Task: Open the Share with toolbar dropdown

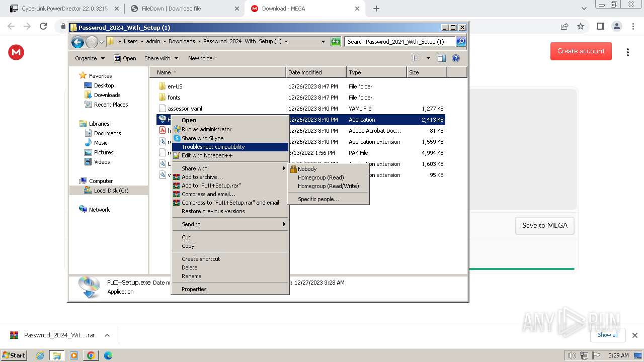Action: coord(161,58)
